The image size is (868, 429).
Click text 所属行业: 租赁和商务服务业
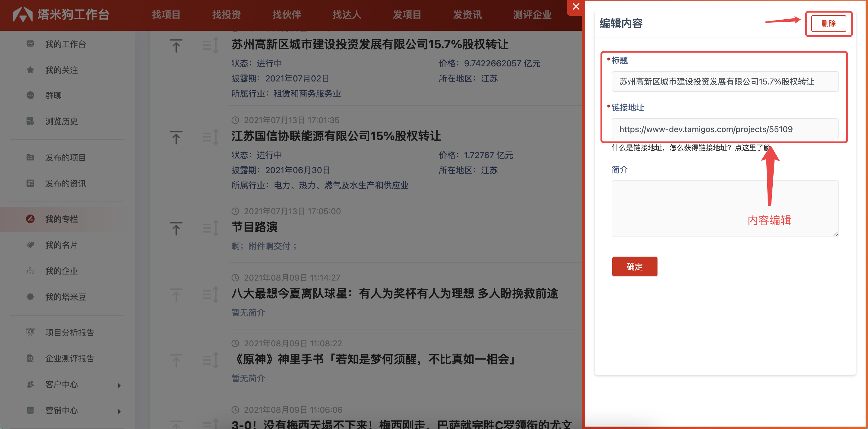pyautogui.click(x=286, y=93)
